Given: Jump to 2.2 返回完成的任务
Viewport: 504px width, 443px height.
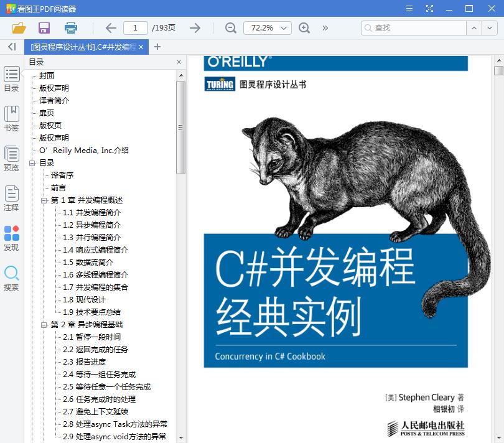Looking at the screenshot, I should click(x=95, y=350).
